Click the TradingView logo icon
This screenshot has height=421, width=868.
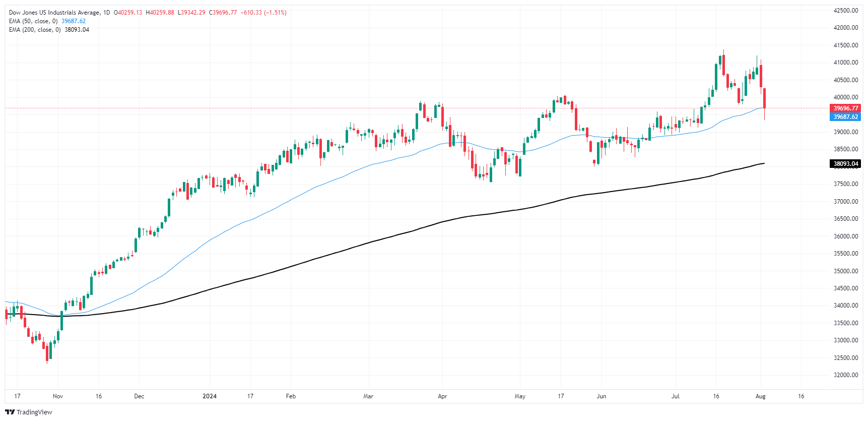coord(10,412)
